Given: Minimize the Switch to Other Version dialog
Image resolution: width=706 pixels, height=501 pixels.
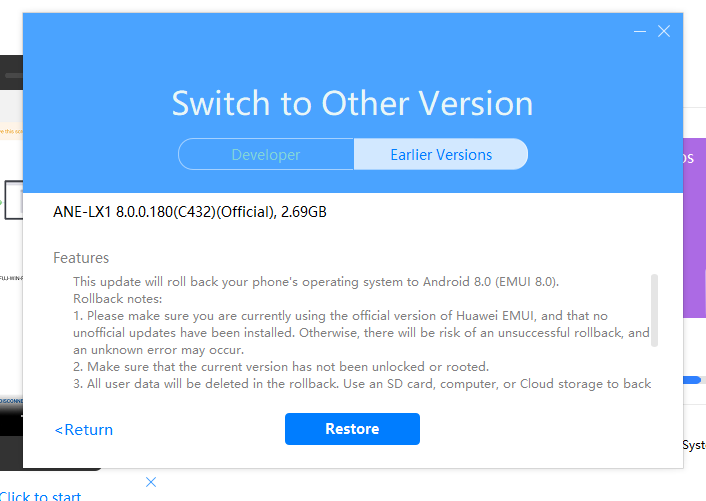Looking at the screenshot, I should 640,32.
